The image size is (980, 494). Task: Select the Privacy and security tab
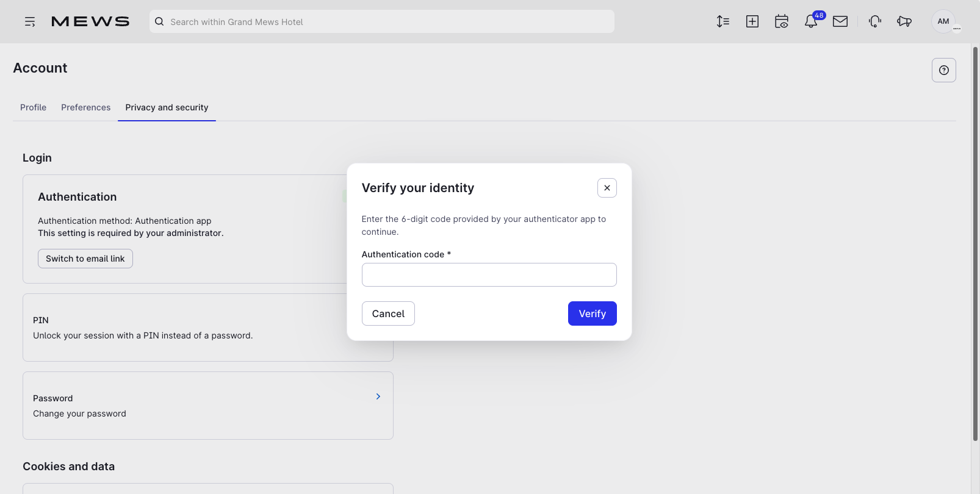tap(167, 107)
